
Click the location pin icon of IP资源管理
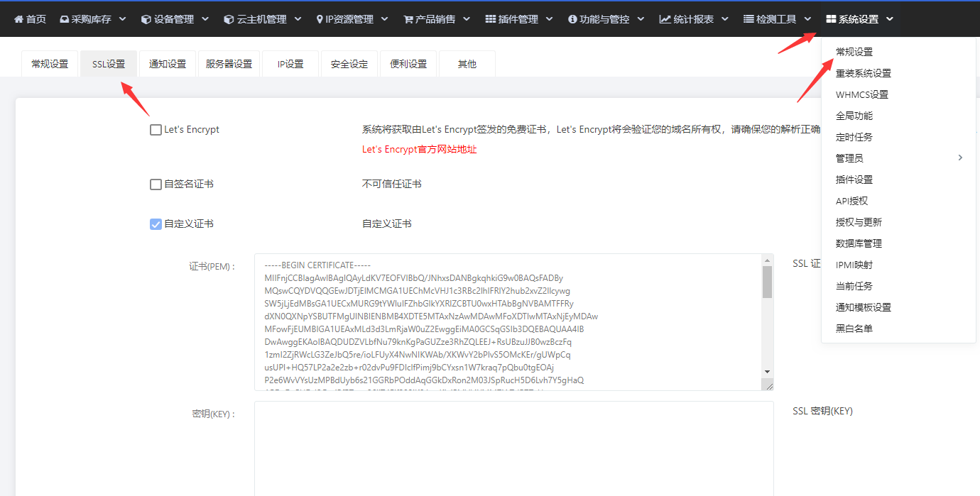(x=320, y=19)
